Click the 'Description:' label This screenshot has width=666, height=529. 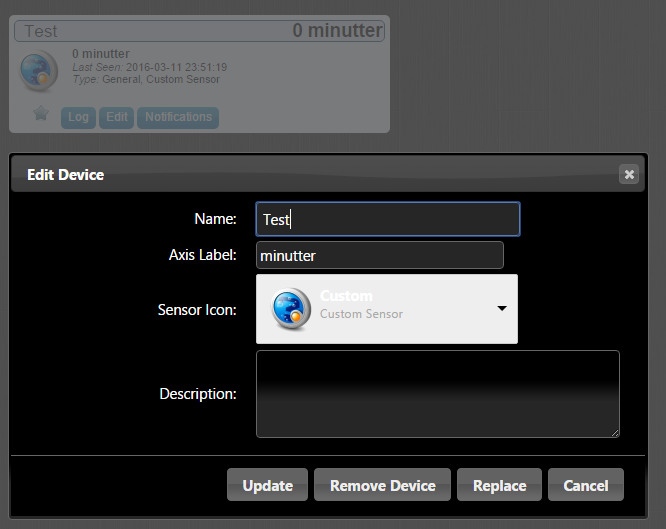[x=198, y=394]
